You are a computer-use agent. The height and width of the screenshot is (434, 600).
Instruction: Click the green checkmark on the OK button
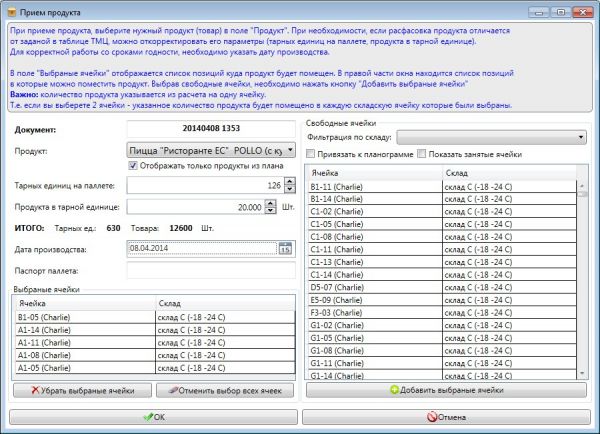[147, 416]
